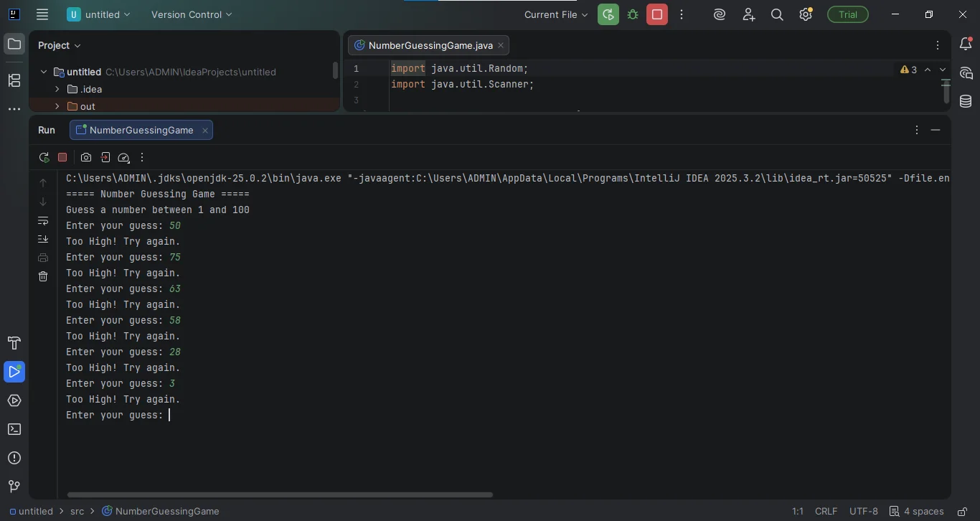
Task: Toggle scroll to end of the console
Action: click(43, 239)
